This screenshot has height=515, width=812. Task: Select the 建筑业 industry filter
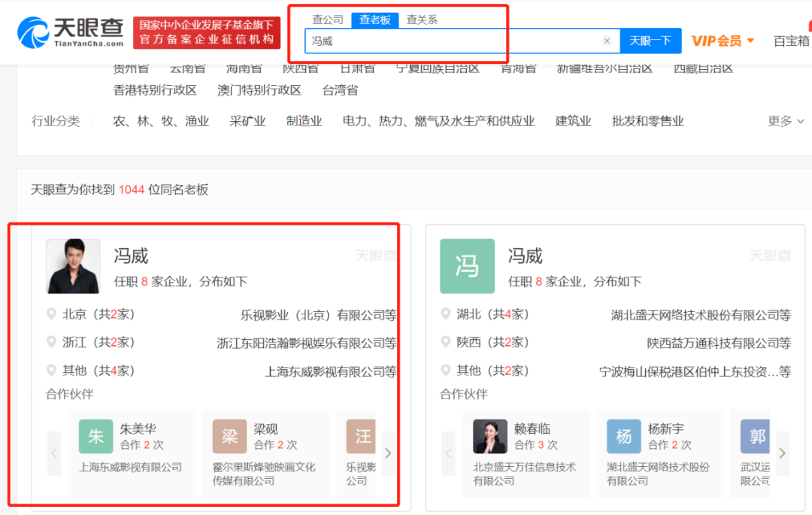tap(574, 121)
